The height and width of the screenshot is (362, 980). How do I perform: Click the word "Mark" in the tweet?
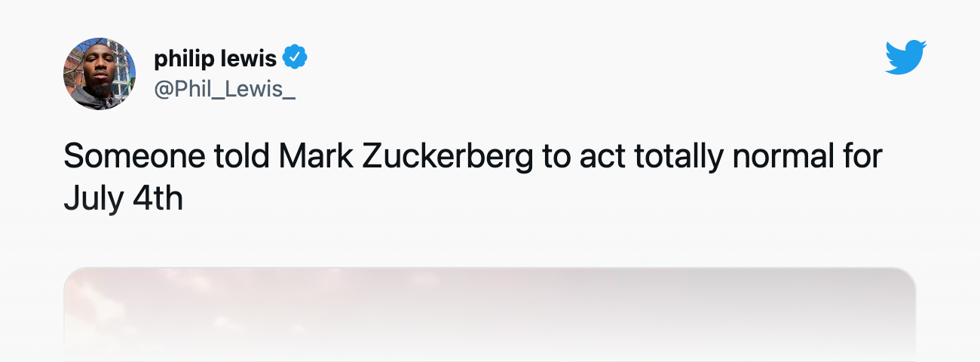[317, 158]
